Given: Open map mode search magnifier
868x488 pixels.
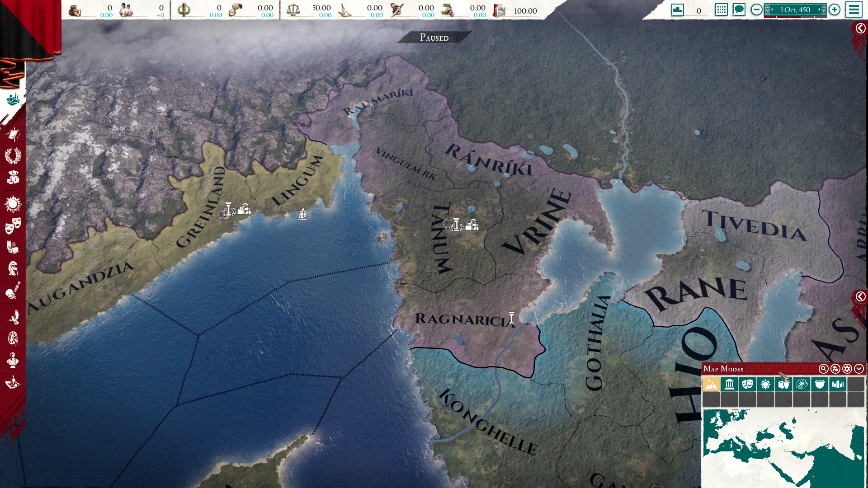Looking at the screenshot, I should coord(824,369).
